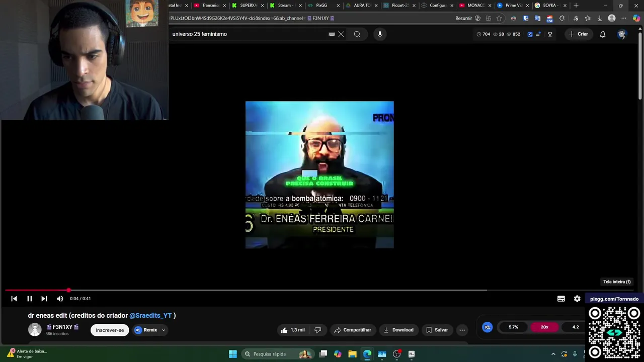Open the YouTube account avatar menu
This screenshot has height=362, width=644.
click(622, 34)
